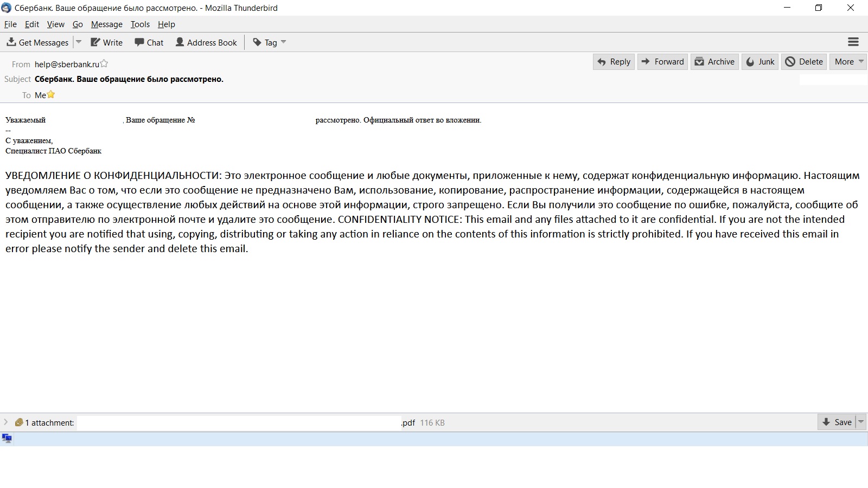Restore down the Thunderbird window
This screenshot has width=868, height=488.
click(819, 8)
